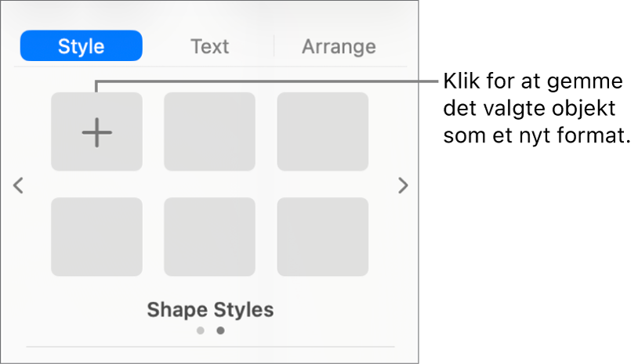
Task: Create a new shape style placeholder
Action: coord(96,133)
